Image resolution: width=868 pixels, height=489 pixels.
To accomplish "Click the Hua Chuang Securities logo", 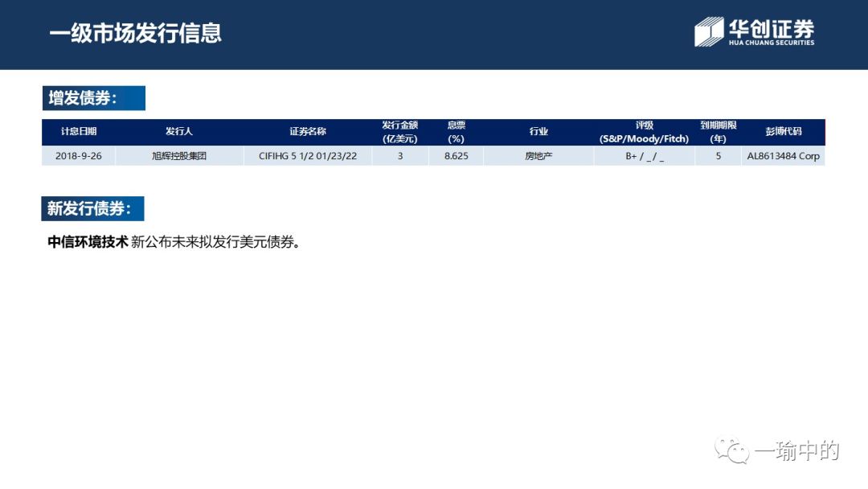I will coord(755,31).
